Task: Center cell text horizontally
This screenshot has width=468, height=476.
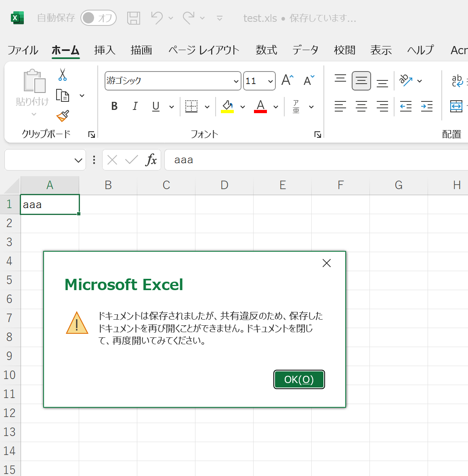Action: (x=361, y=106)
